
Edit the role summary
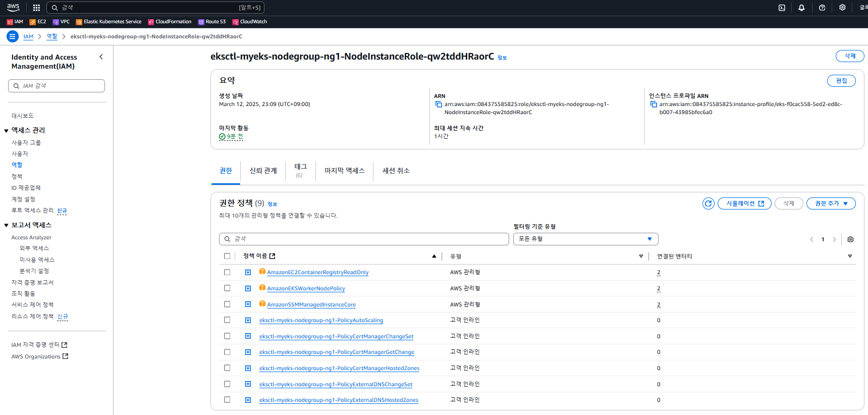tap(841, 81)
